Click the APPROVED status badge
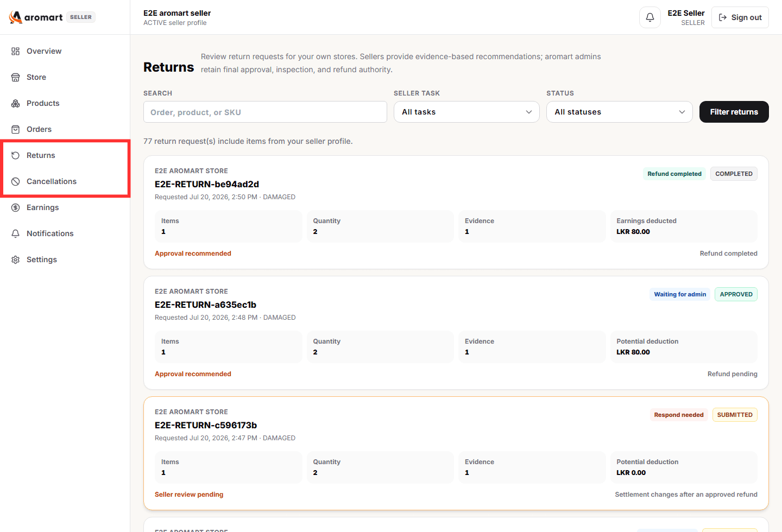The width and height of the screenshot is (782, 532). point(736,294)
